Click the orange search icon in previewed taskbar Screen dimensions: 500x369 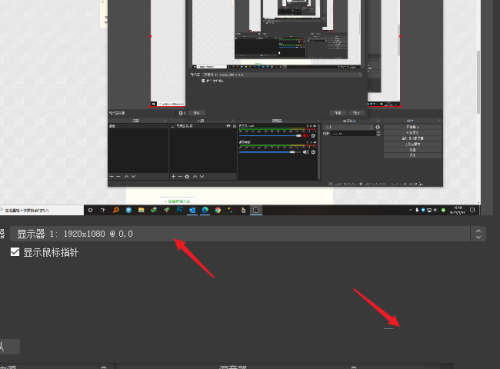(x=116, y=210)
